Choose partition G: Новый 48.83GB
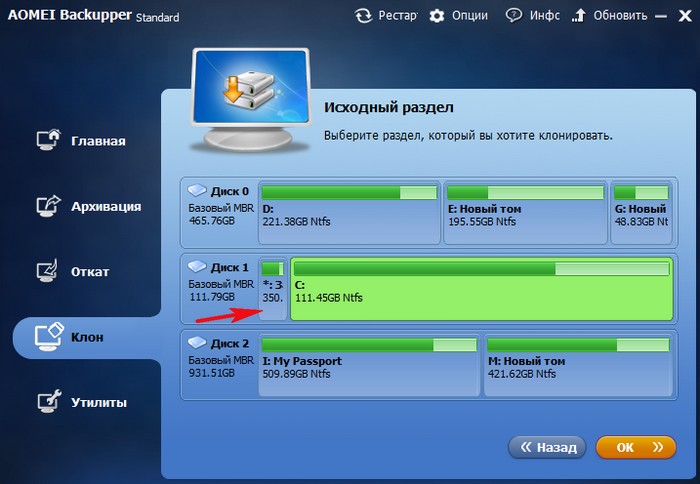 (x=641, y=213)
